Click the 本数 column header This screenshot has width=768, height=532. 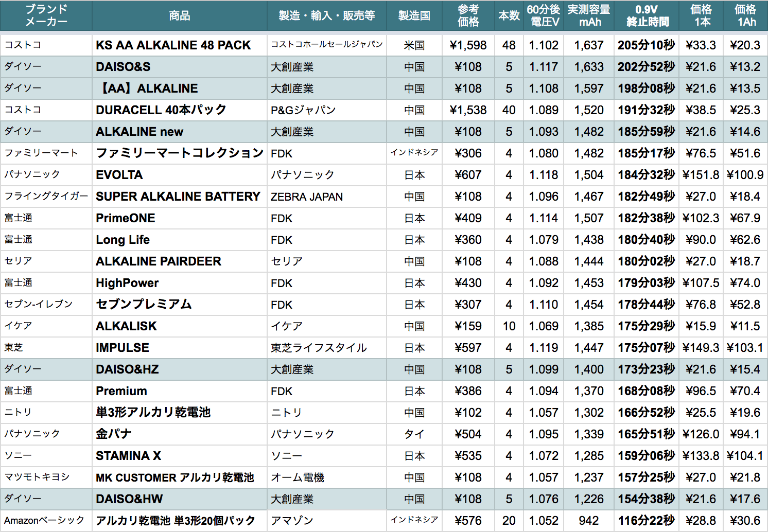tap(509, 15)
